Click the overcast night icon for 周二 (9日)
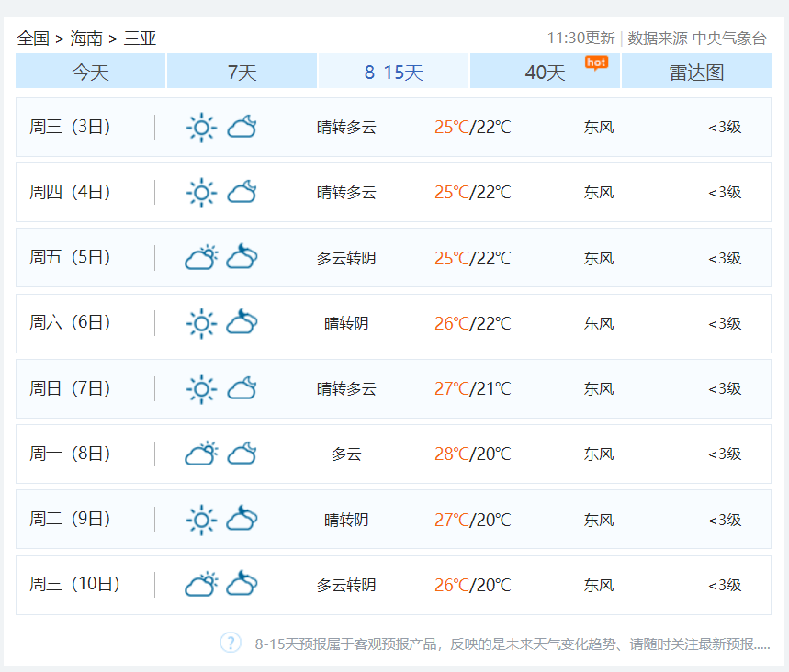 tap(242, 520)
